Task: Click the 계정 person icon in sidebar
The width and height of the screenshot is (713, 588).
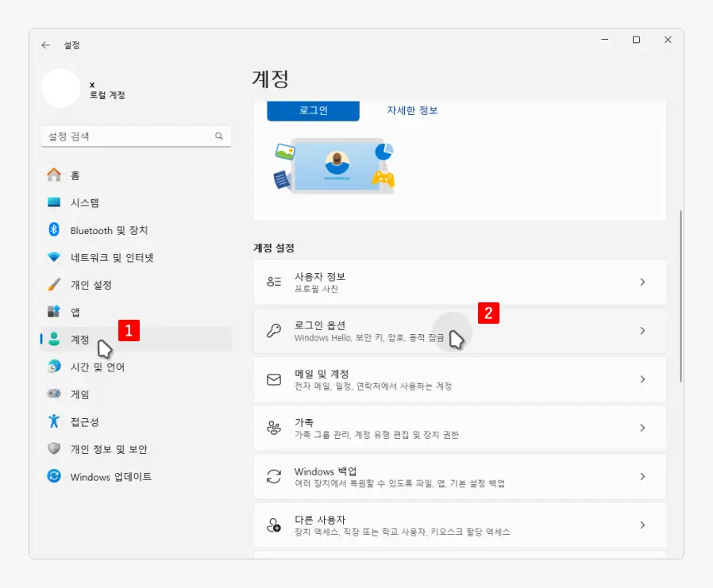Action: click(x=54, y=339)
